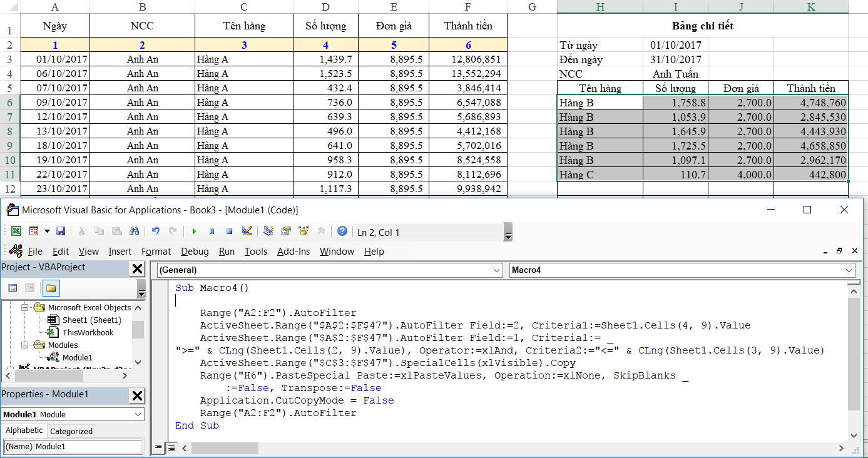Click View Code icon in Project panel

click(x=13, y=288)
